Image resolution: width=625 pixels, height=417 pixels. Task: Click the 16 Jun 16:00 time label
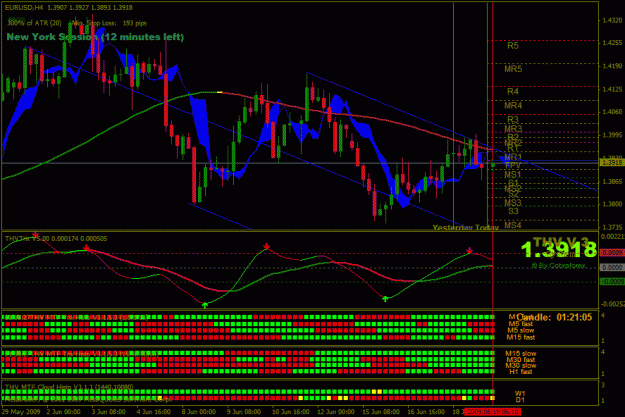click(x=426, y=411)
